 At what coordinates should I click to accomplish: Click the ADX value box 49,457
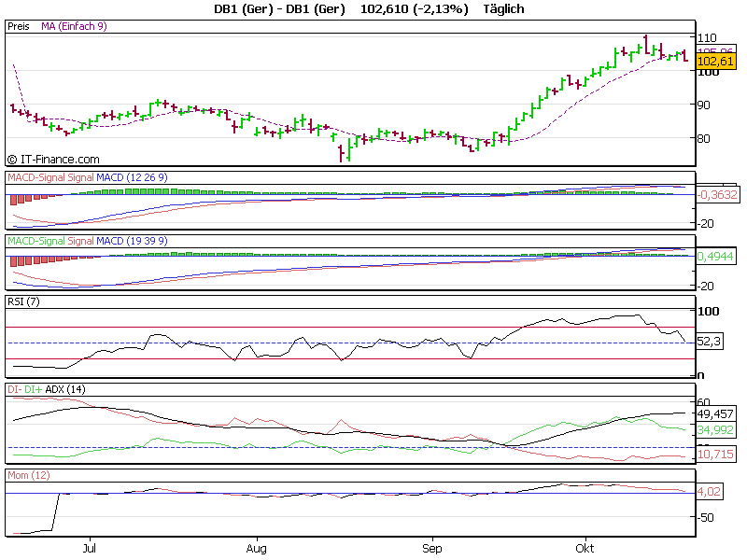pos(715,413)
